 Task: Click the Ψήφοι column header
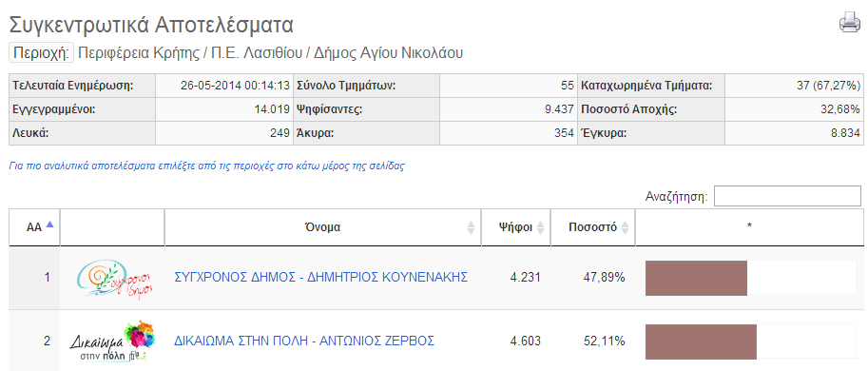516,227
